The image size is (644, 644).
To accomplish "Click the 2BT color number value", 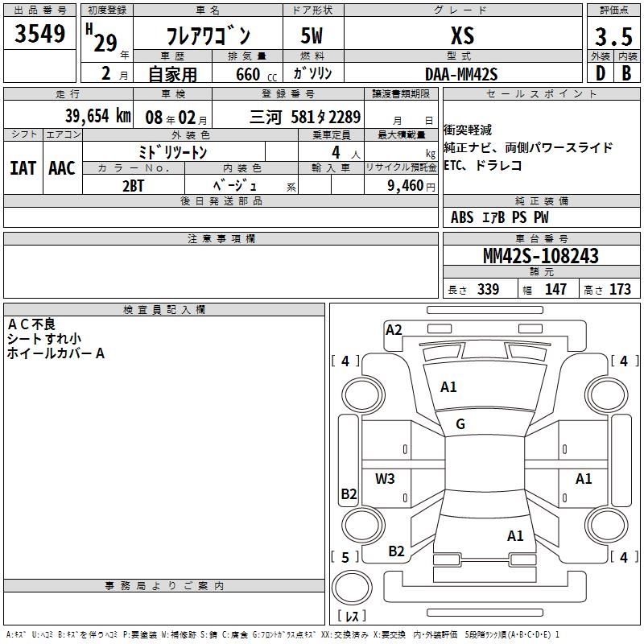I will [x=134, y=184].
